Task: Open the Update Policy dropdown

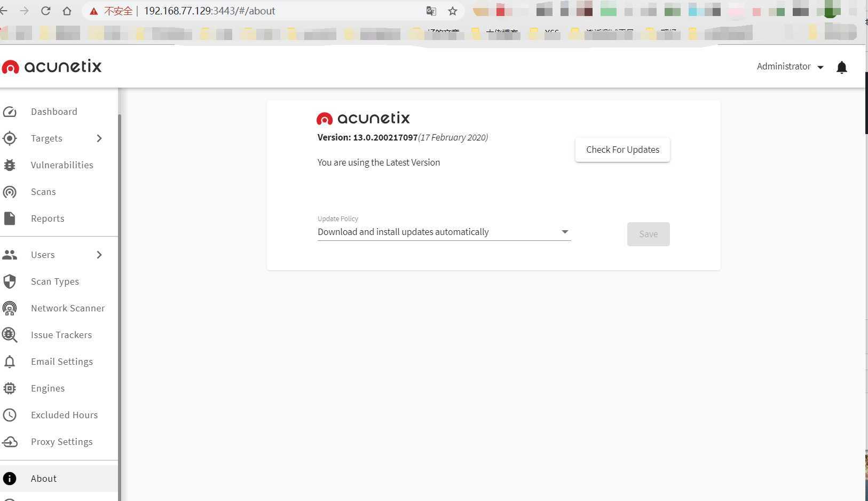Action: coord(444,232)
